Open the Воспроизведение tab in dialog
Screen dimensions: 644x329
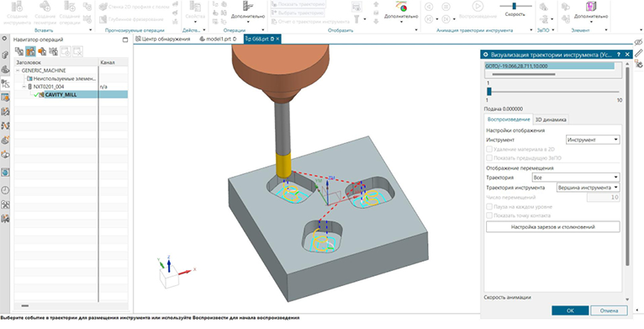pos(509,119)
